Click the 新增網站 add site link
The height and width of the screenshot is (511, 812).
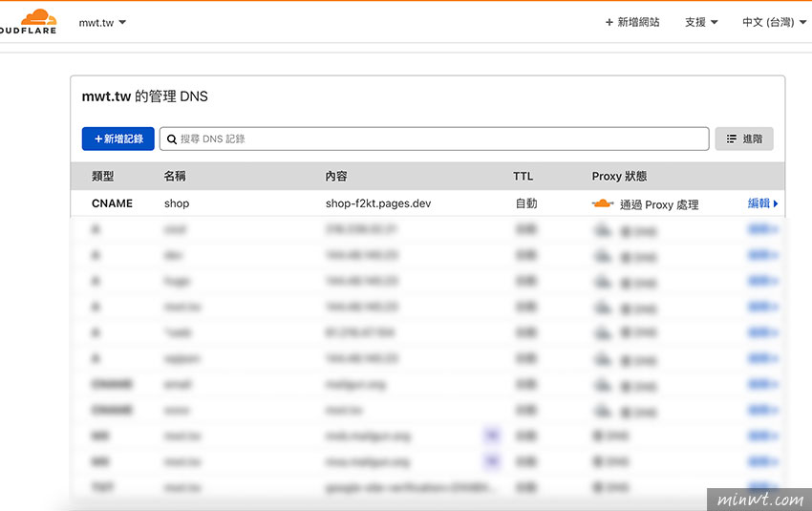coord(632,22)
